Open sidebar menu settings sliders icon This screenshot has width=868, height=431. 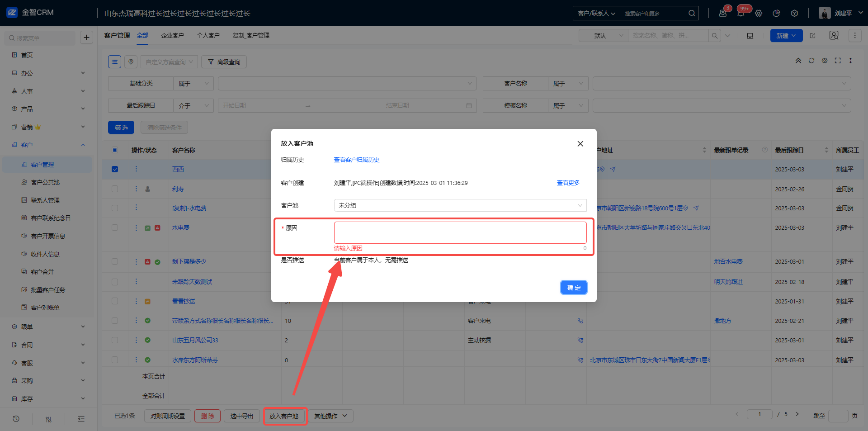48,419
